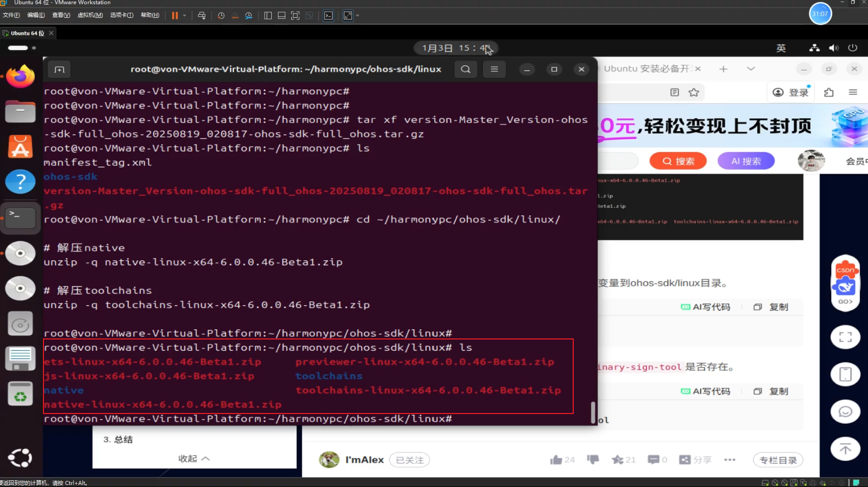Image resolution: width=868 pixels, height=487 pixels.
Task: Click the terminal search icon
Action: pos(465,69)
